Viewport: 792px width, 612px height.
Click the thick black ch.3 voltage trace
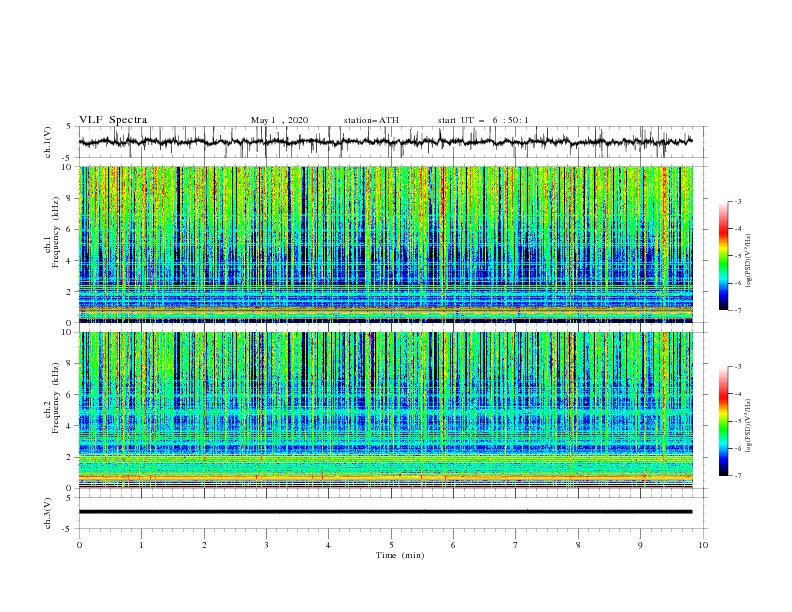[385, 512]
